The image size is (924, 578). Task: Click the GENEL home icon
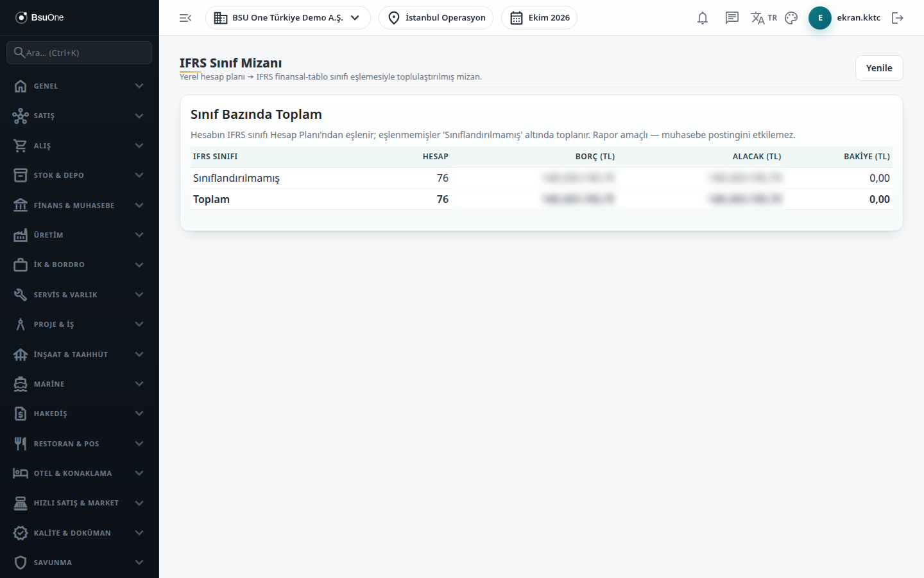coord(21,86)
